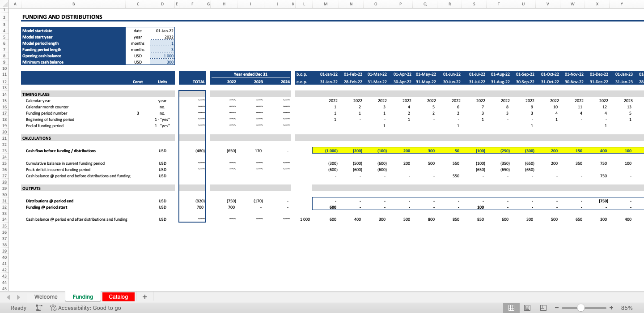
Task: Click the Minimum cash balance label
Action: coord(74,62)
